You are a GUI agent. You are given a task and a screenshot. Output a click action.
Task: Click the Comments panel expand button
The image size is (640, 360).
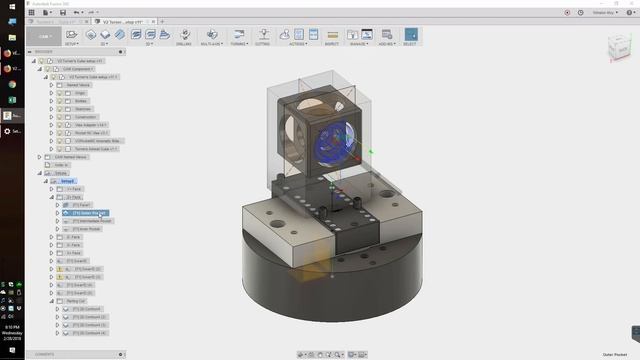[x=120, y=354]
